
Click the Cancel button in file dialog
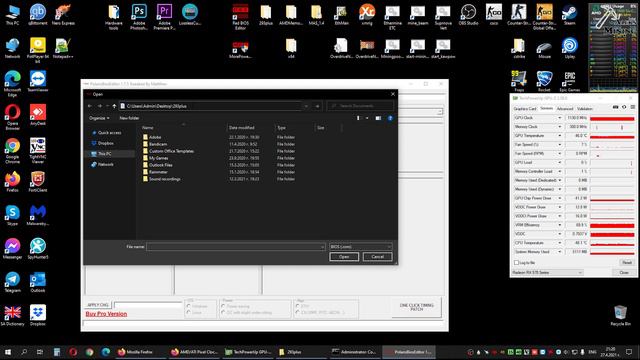378,257
